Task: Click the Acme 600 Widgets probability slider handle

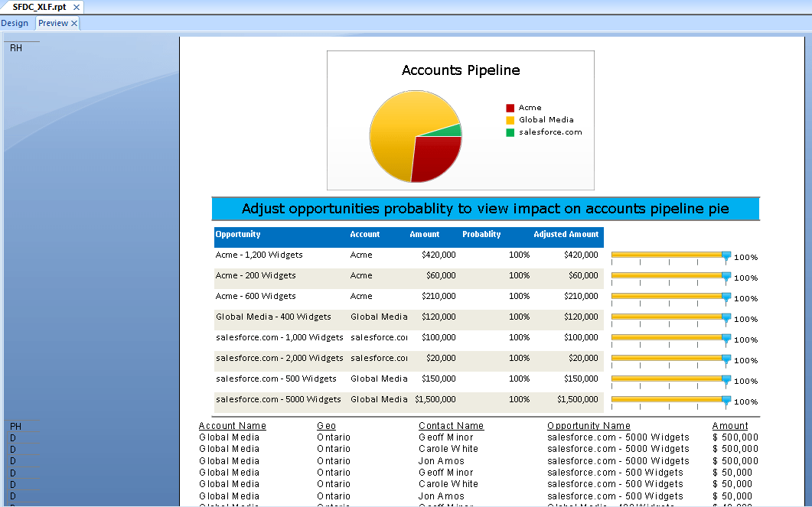Action: (726, 297)
